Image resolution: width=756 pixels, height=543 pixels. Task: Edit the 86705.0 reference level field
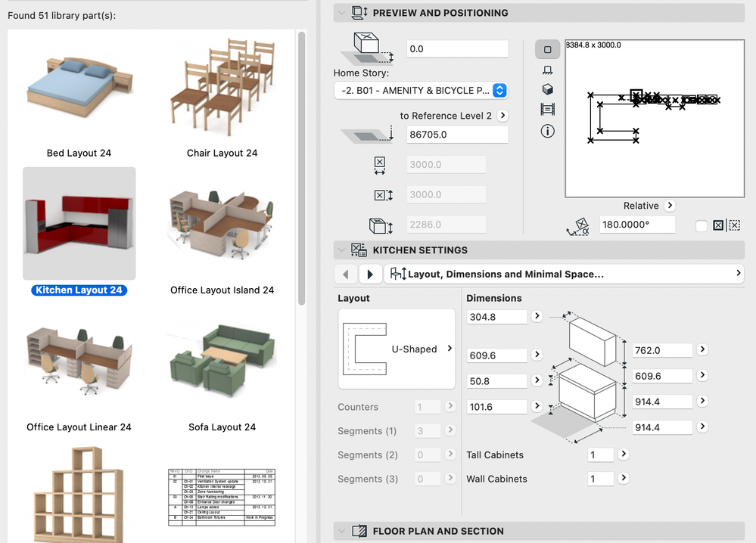pyautogui.click(x=457, y=135)
